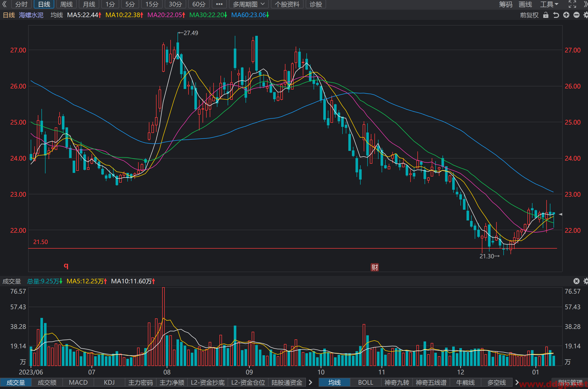Click the 筹码 chip distribution button
Screen dimensions: 588x389
pos(505,4)
